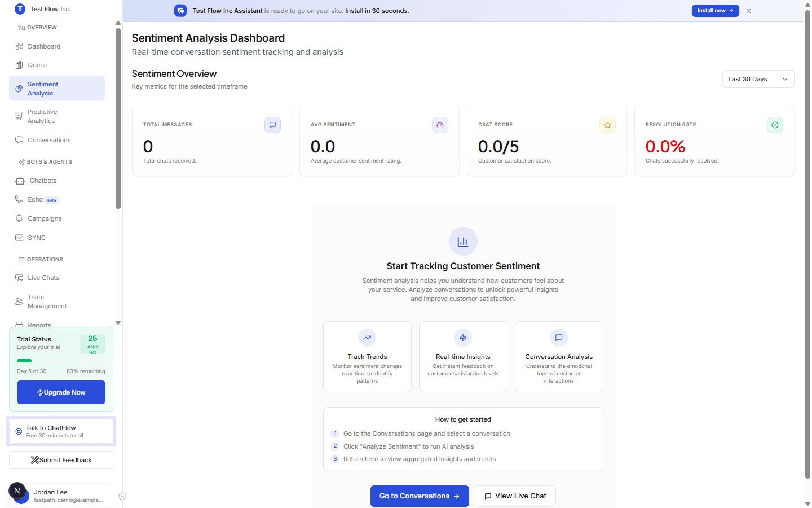The height and width of the screenshot is (508, 812).
Task: Open the Test Flow Inc workspace switcher
Action: click(42, 9)
